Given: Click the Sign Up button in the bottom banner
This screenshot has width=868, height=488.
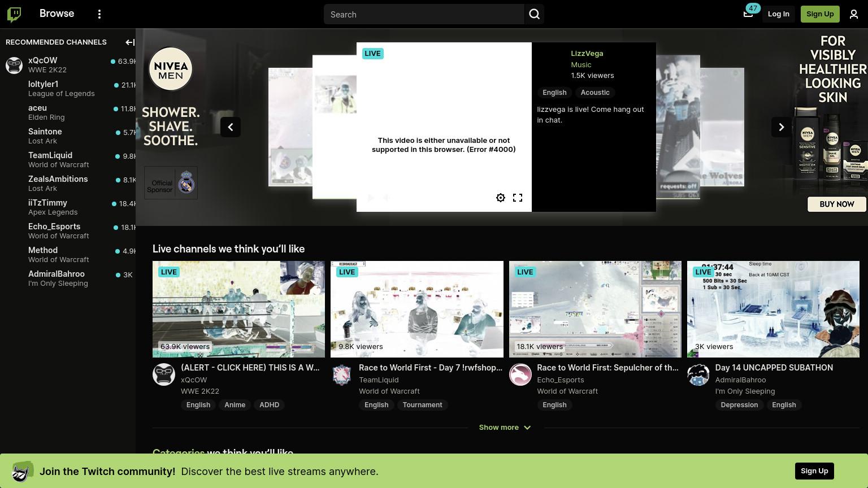Looking at the screenshot, I should pos(814,471).
